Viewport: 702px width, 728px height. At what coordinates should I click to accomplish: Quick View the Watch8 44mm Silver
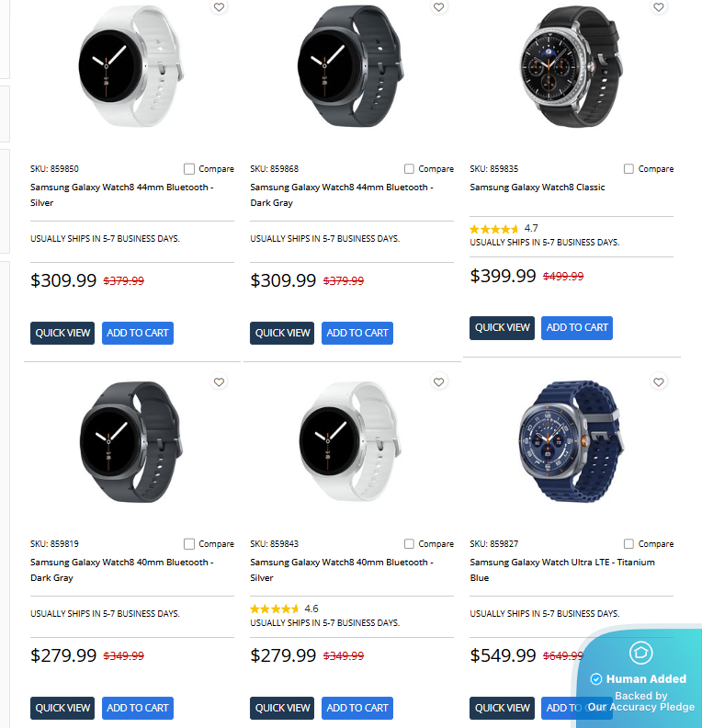[62, 333]
